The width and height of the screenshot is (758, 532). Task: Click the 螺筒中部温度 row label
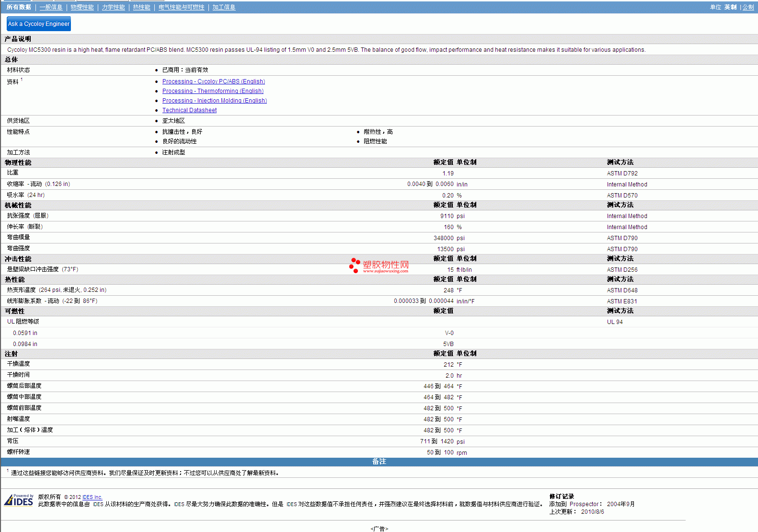pos(24,397)
